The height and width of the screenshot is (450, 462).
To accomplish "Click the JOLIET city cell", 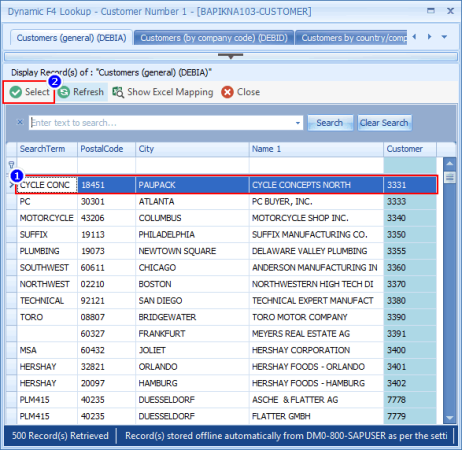I will [x=192, y=350].
